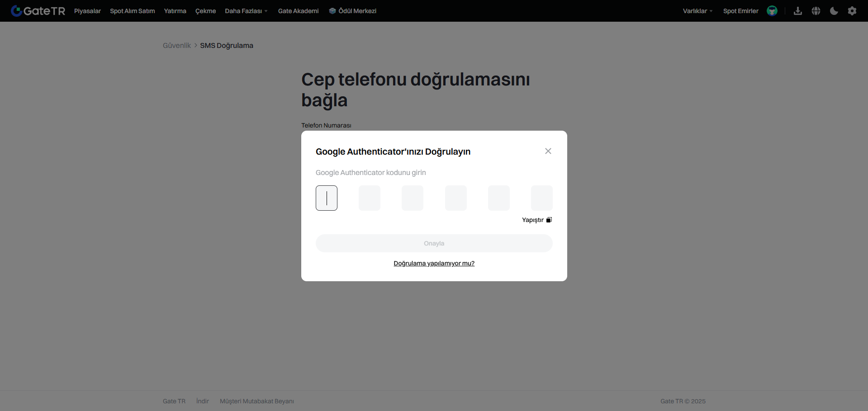The height and width of the screenshot is (411, 868).
Task: Close the Google Authenticator dialog
Action: coord(548,151)
